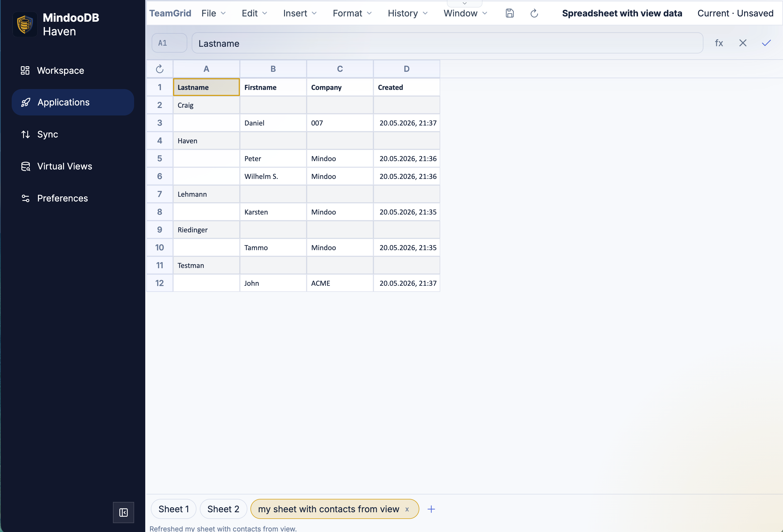
Task: Add a new sheet with the plus icon
Action: point(431,509)
